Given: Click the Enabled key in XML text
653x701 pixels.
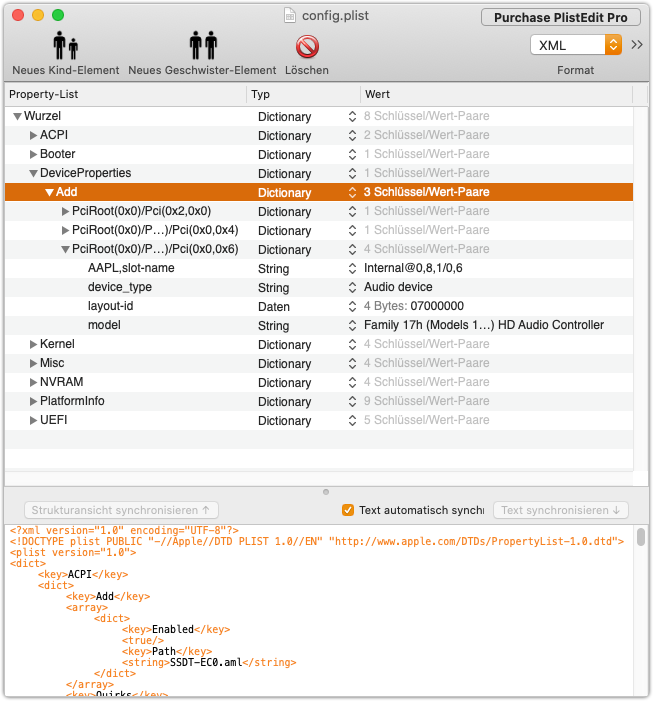Looking at the screenshot, I should (x=173, y=629).
